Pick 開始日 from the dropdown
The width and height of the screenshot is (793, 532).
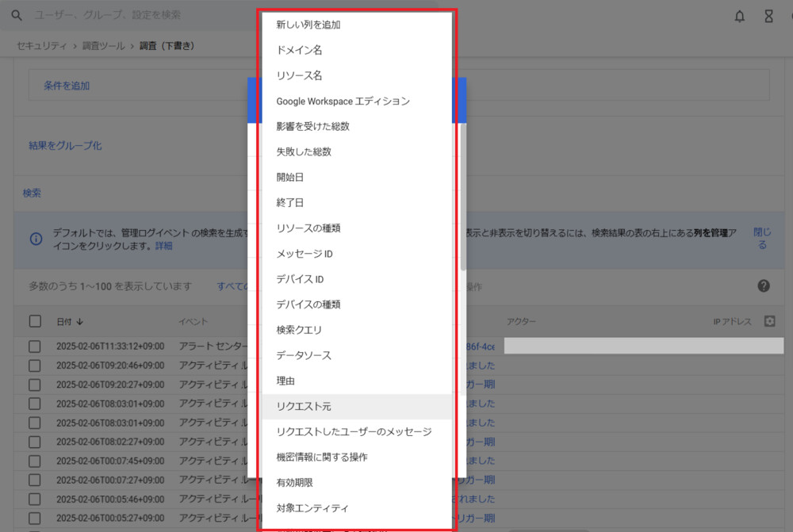(357, 178)
